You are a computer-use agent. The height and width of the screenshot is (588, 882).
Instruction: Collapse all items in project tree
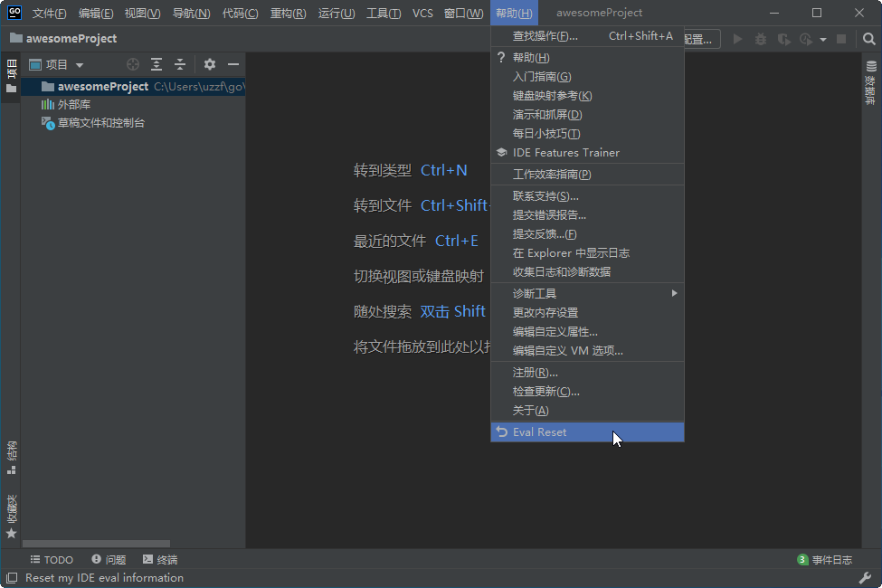pyautogui.click(x=180, y=65)
